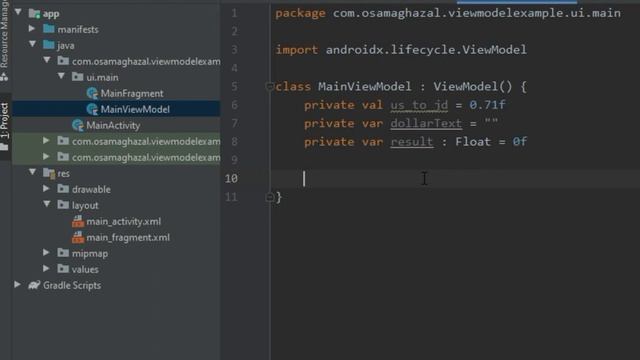Screen dimensions: 640x360
Task: Select the values folder label
Action: 85,269
